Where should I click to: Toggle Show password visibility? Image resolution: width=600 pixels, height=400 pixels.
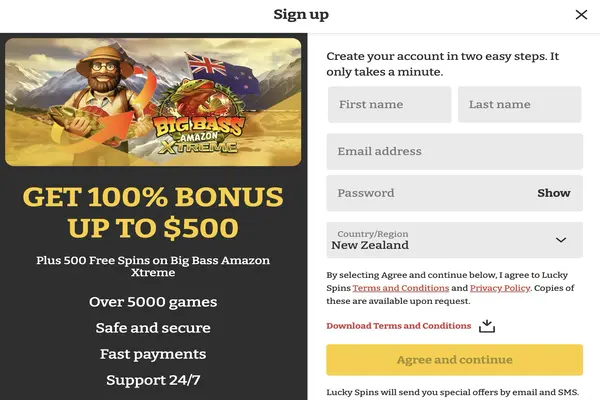point(553,193)
